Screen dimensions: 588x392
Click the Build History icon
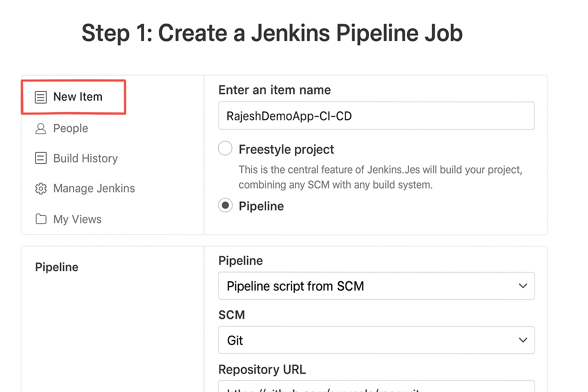(41, 158)
